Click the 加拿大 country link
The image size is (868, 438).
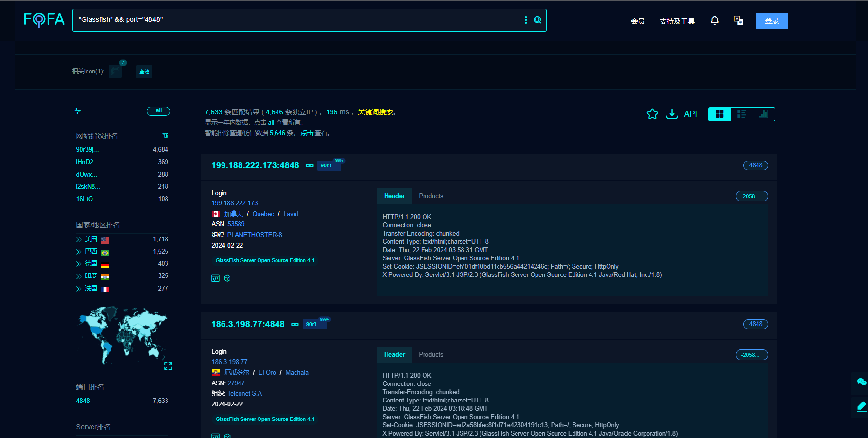pos(233,214)
